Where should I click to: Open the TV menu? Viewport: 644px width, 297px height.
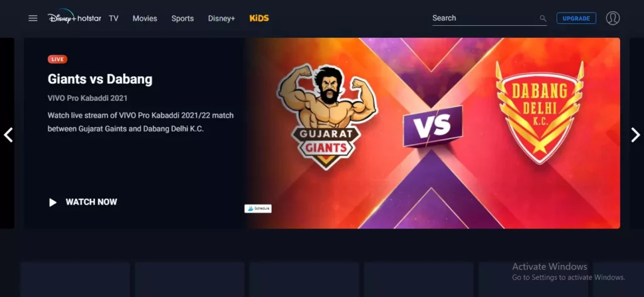coord(113,18)
